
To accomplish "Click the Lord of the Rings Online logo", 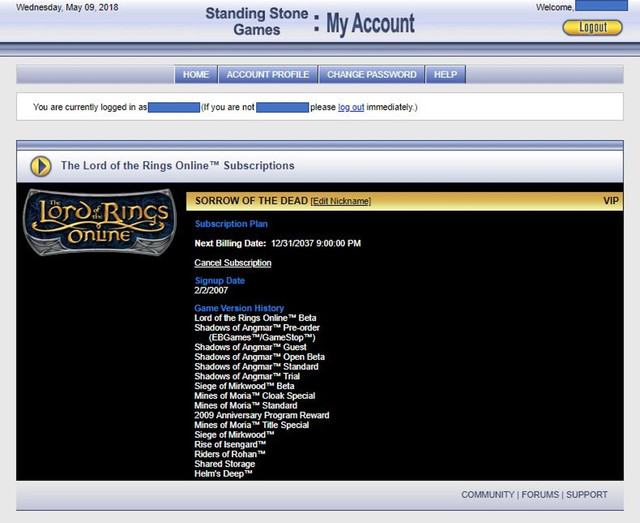I will [x=100, y=223].
